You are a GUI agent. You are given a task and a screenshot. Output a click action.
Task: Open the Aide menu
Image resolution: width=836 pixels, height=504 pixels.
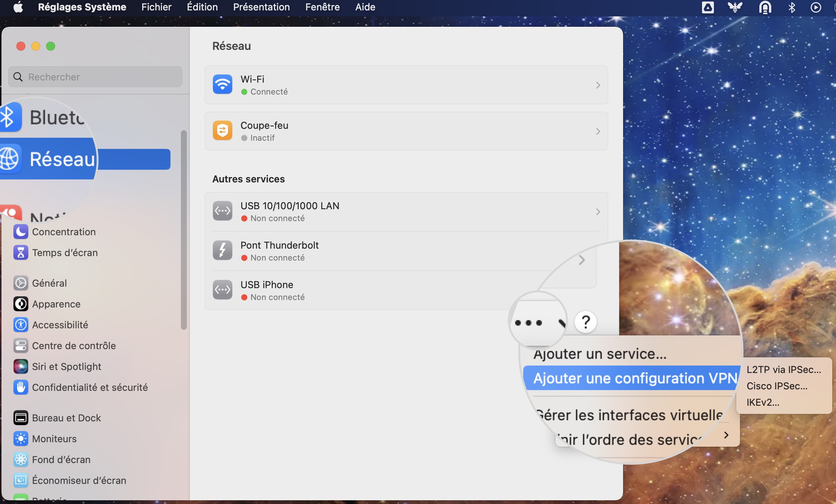click(x=365, y=7)
